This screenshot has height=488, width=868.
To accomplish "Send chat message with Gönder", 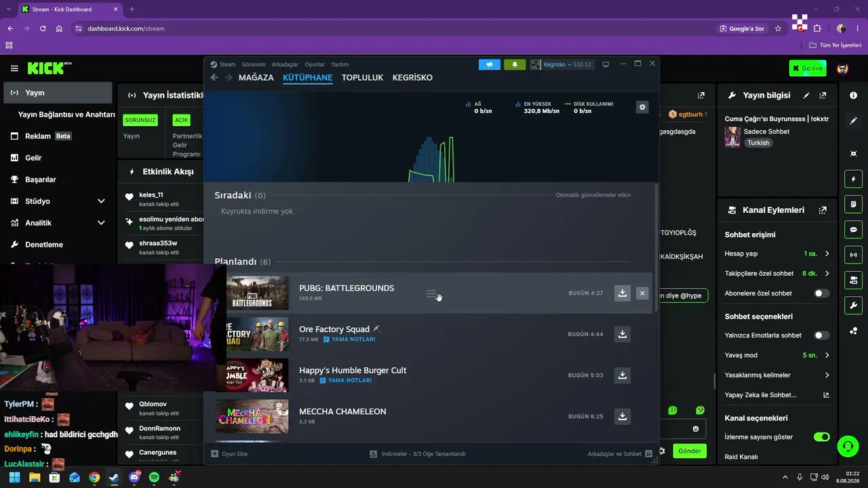I will click(690, 451).
